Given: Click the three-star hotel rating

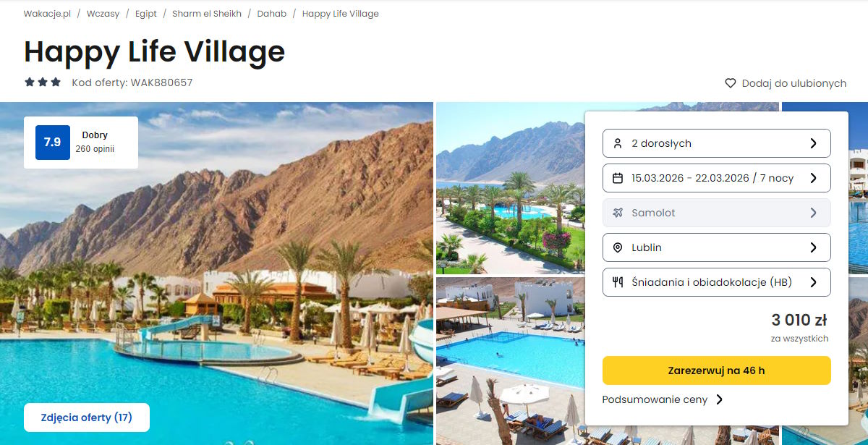Looking at the screenshot, I should [43, 82].
